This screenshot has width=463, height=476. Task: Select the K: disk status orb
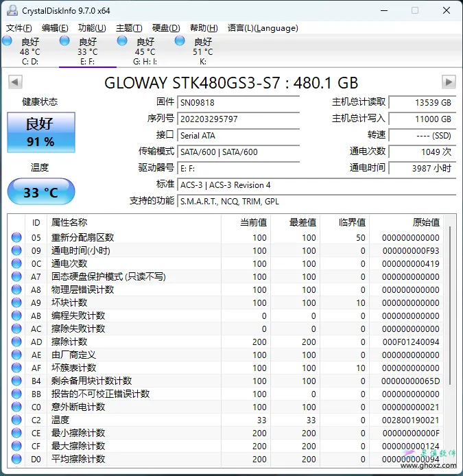tap(180, 40)
